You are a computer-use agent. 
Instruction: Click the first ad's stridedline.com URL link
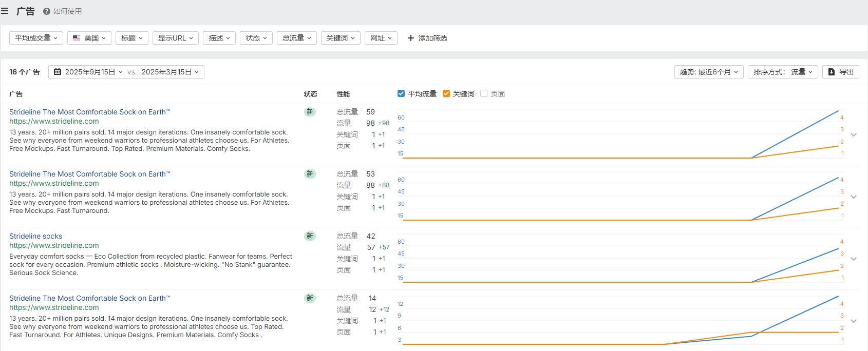click(54, 121)
